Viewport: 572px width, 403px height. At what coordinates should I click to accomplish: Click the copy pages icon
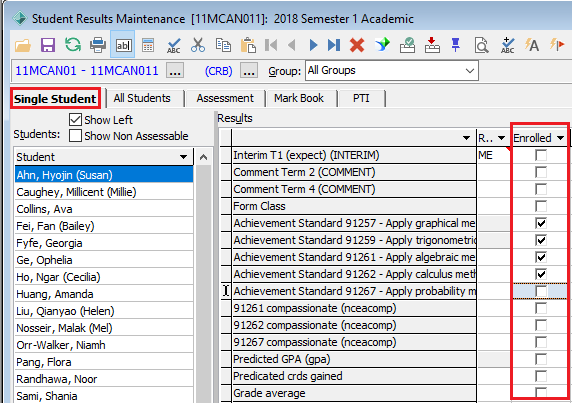223,45
